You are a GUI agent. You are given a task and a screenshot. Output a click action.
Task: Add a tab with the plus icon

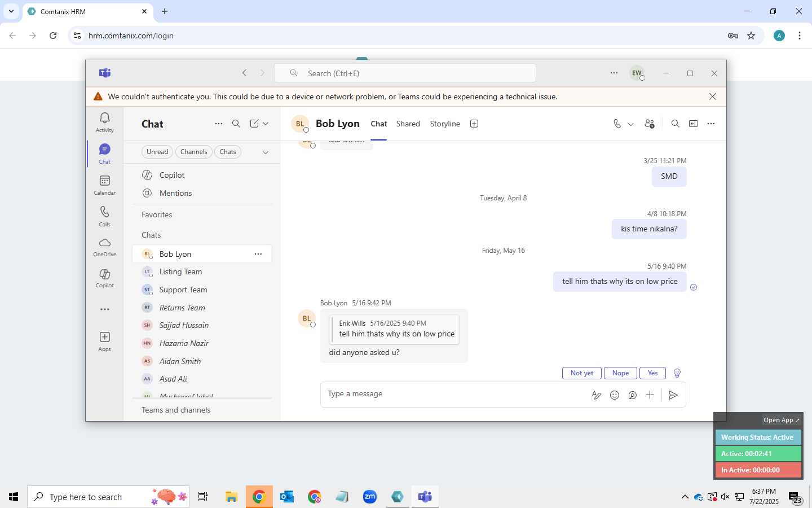pos(474,124)
